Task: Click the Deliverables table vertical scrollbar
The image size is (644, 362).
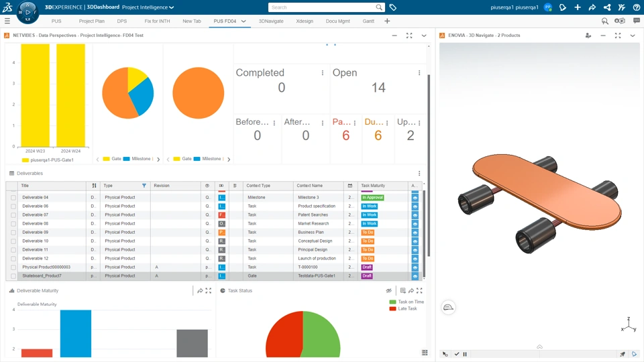Action: [x=424, y=234]
